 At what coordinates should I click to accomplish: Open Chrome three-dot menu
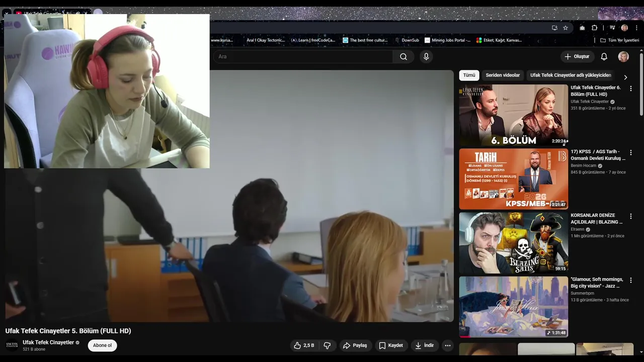(x=636, y=28)
